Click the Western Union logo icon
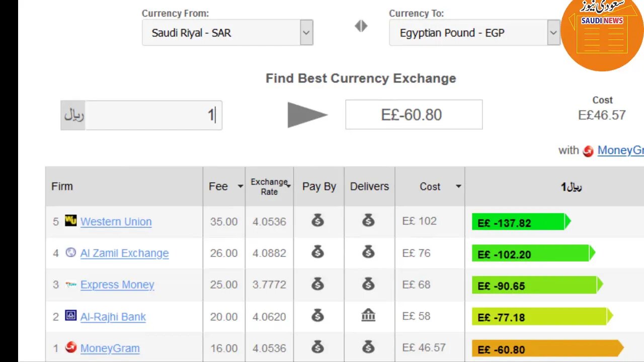The height and width of the screenshot is (362, 644). click(71, 221)
